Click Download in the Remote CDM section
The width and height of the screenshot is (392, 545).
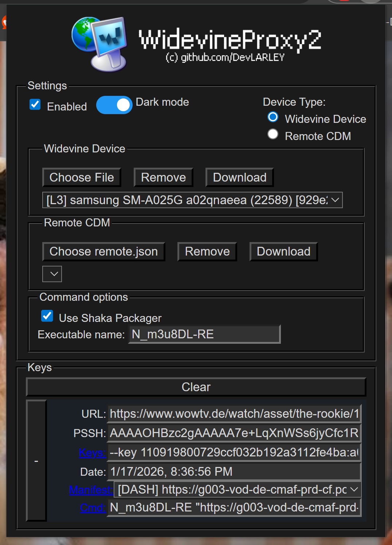coord(283,252)
